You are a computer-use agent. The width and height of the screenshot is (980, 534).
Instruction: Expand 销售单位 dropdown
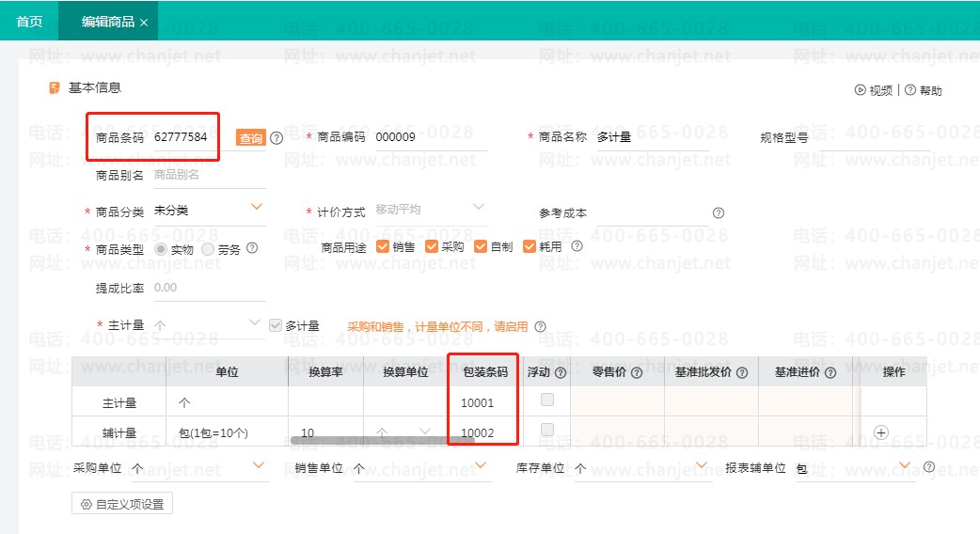tap(480, 465)
